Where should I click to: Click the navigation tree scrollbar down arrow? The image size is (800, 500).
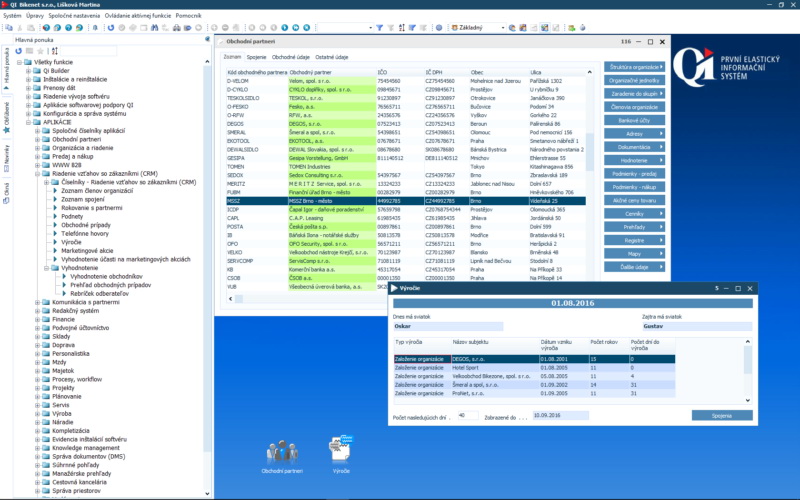click(207, 493)
